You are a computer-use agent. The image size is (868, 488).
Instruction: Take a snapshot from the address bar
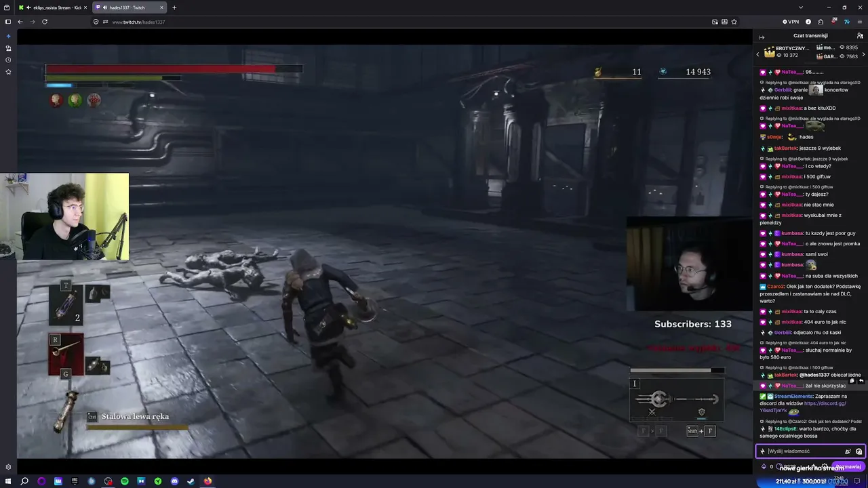(x=715, y=22)
